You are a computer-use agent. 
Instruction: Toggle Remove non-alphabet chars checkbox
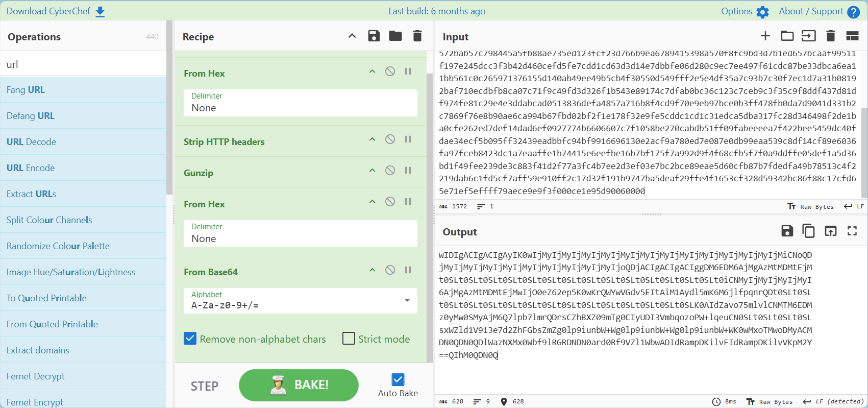(190, 339)
